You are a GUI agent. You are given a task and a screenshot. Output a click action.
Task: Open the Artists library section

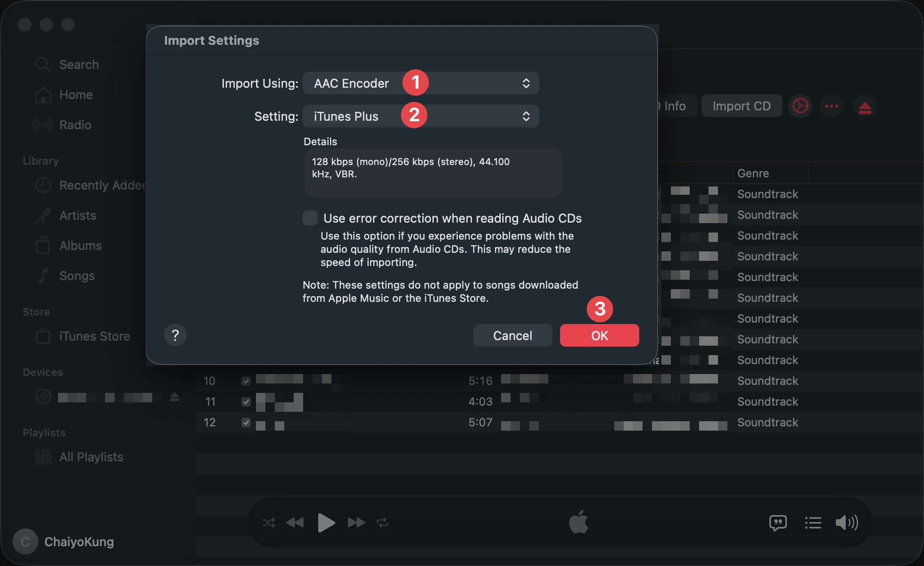point(77,216)
